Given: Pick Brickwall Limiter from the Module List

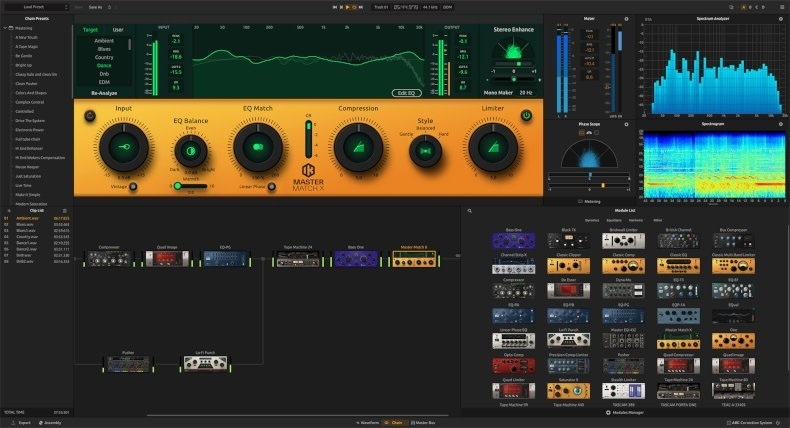Looking at the screenshot, I should click(x=623, y=241).
